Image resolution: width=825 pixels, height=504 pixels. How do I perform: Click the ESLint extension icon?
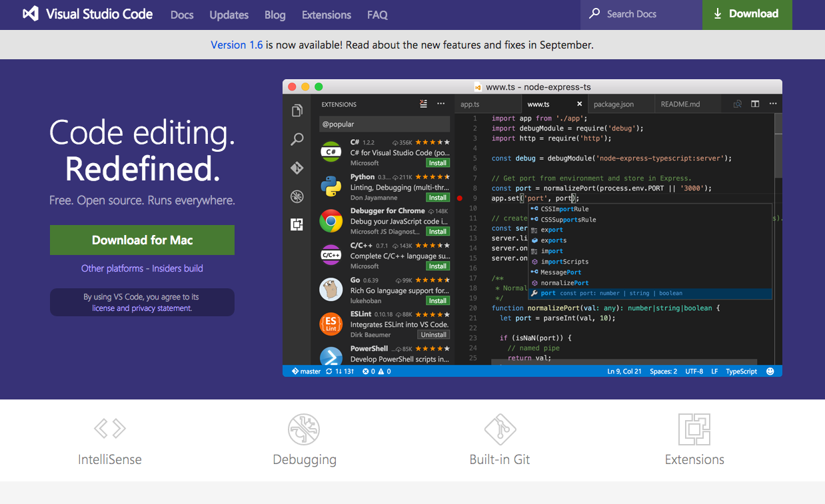tap(331, 324)
